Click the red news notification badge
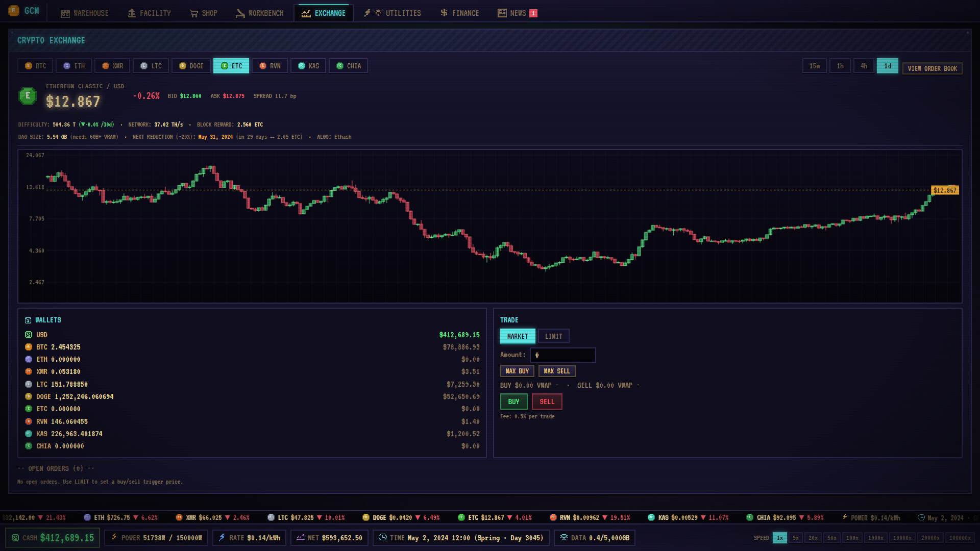Viewport: 980px width, 551px height. [x=533, y=13]
